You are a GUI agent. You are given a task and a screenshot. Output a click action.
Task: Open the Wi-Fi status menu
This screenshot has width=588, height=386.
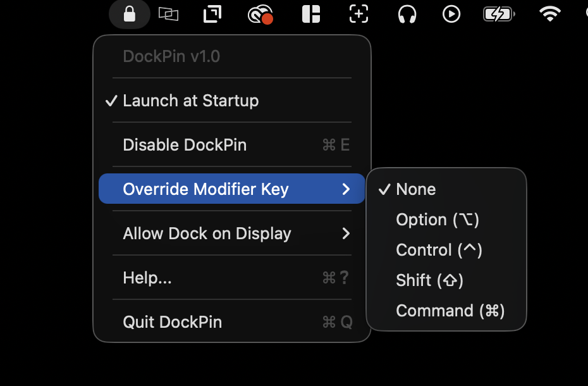click(x=549, y=14)
